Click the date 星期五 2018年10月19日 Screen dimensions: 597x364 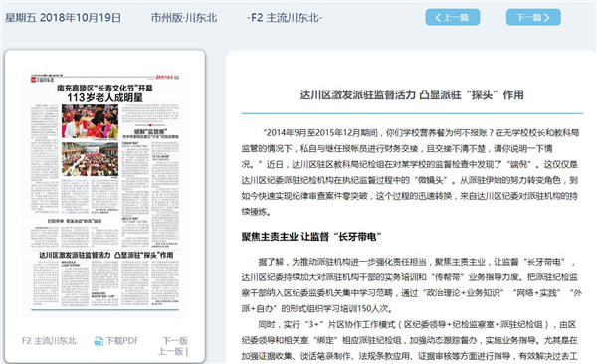point(64,18)
